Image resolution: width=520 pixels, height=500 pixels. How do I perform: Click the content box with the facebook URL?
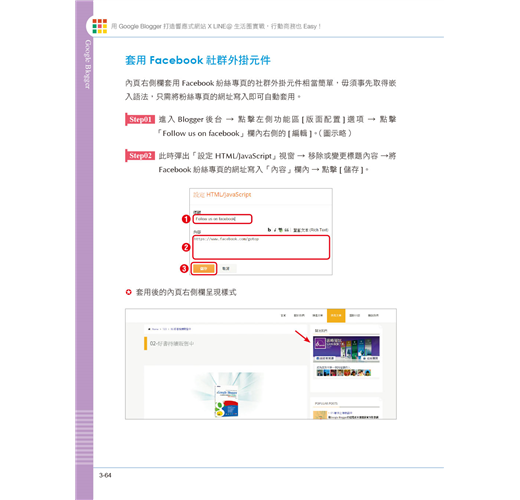(x=261, y=247)
